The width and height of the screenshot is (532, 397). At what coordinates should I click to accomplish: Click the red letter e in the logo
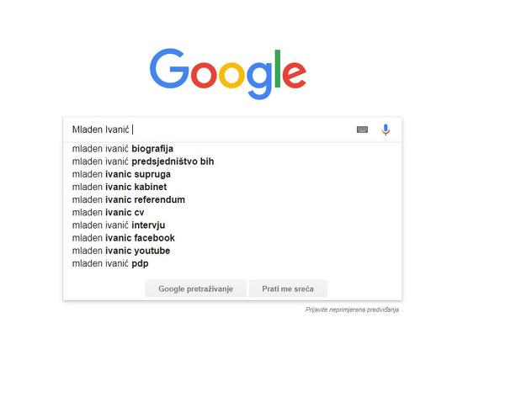click(x=294, y=75)
